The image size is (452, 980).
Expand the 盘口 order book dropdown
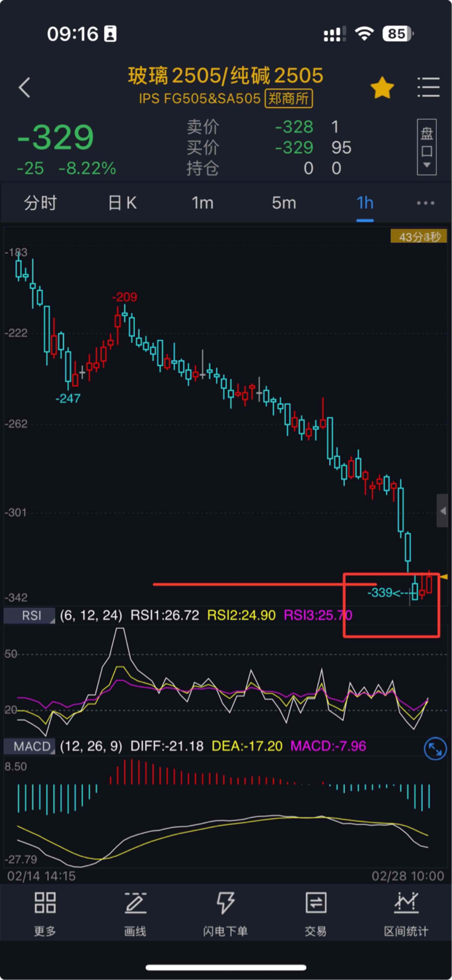(x=426, y=147)
